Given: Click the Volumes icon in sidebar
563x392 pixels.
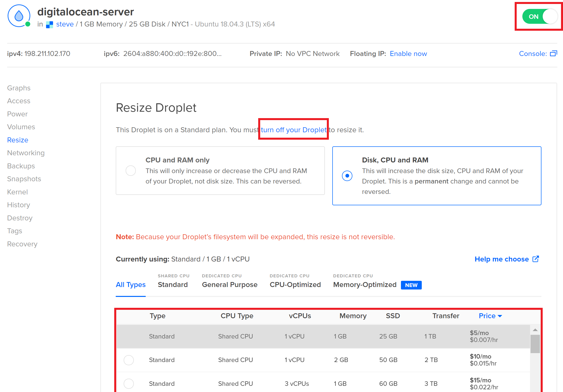Looking at the screenshot, I should (x=21, y=127).
